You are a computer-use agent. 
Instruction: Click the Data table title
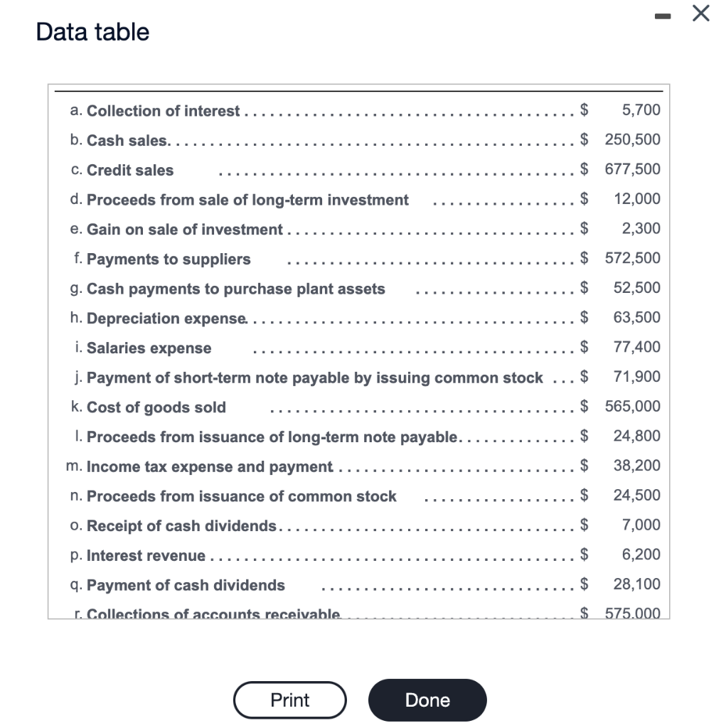92,31
